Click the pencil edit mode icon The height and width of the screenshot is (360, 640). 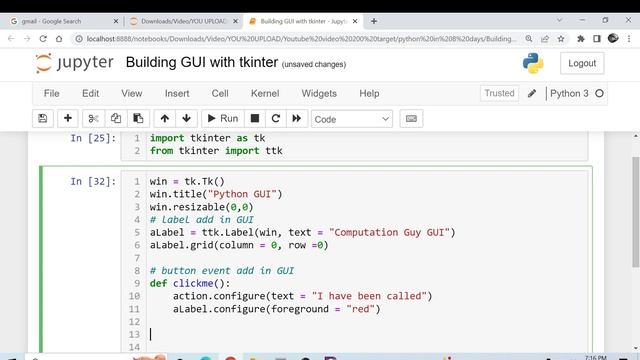[531, 93]
